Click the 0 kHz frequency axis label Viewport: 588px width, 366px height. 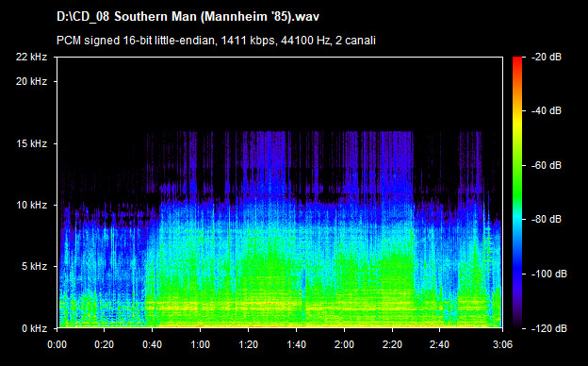(x=34, y=328)
